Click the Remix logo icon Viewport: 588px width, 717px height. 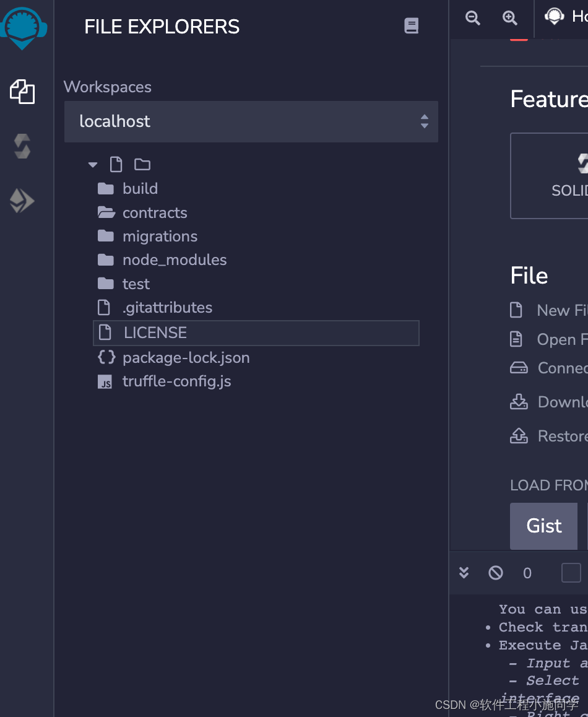23,28
